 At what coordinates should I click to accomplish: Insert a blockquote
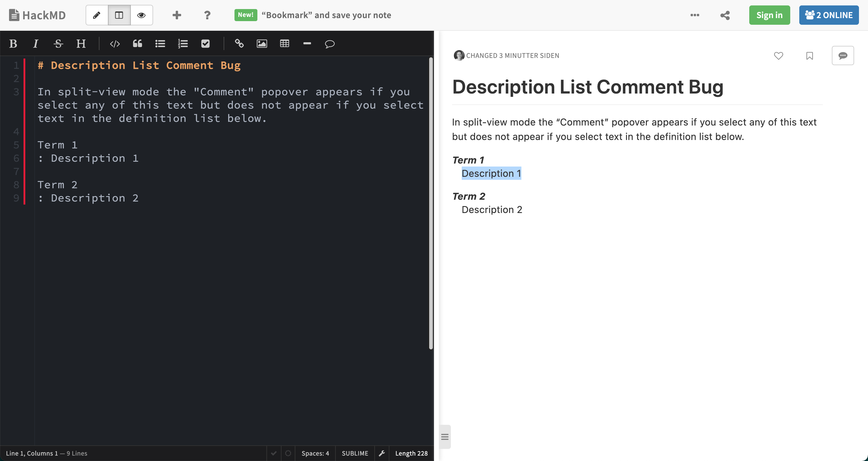[x=137, y=43]
